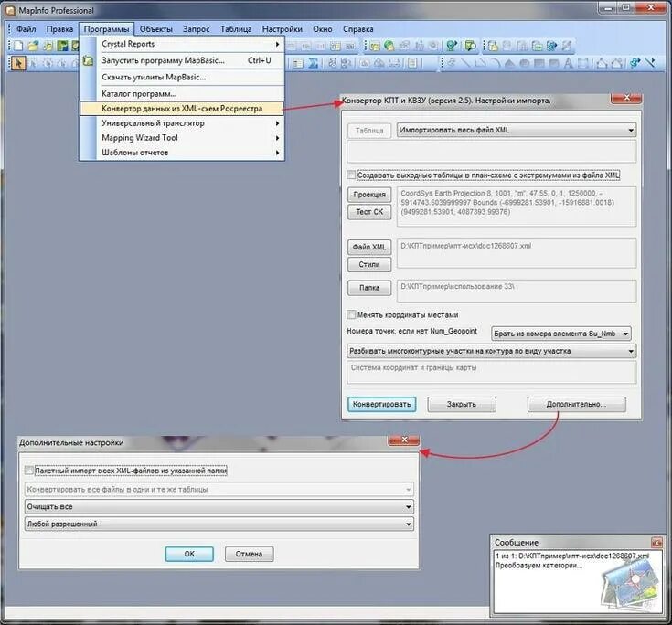Viewport: 672px width, 625px height.
Task: Select the Ellipse drawing tool
Action: 525,63
